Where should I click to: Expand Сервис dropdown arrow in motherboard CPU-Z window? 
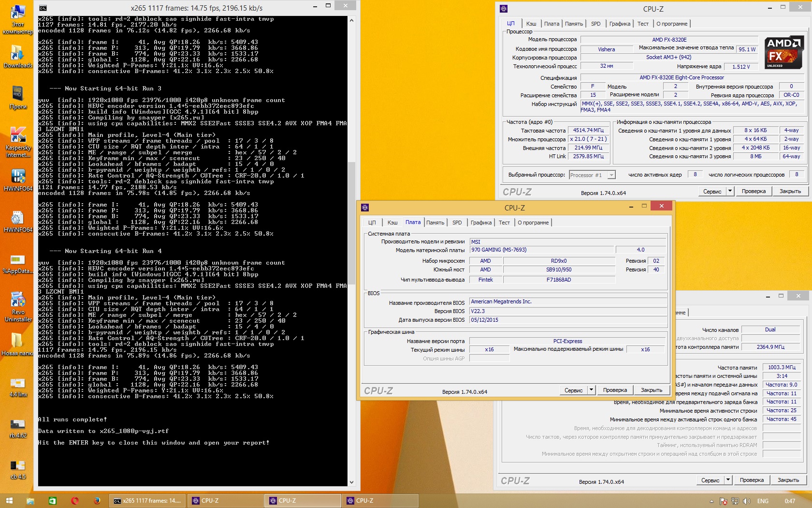(591, 390)
